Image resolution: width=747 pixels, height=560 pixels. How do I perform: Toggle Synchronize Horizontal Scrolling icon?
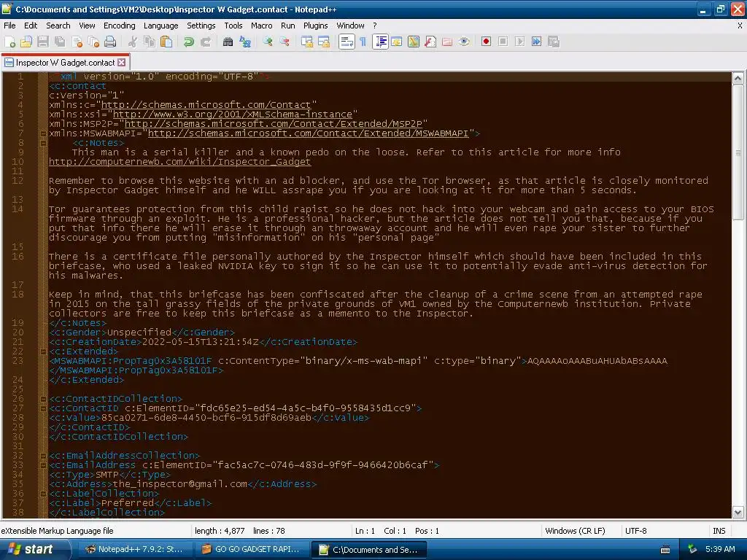click(x=324, y=42)
